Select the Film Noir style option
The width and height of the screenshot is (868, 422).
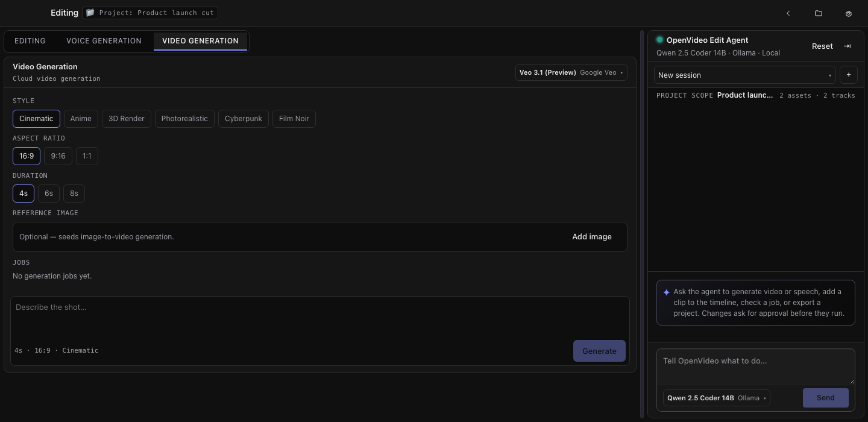pyautogui.click(x=294, y=119)
